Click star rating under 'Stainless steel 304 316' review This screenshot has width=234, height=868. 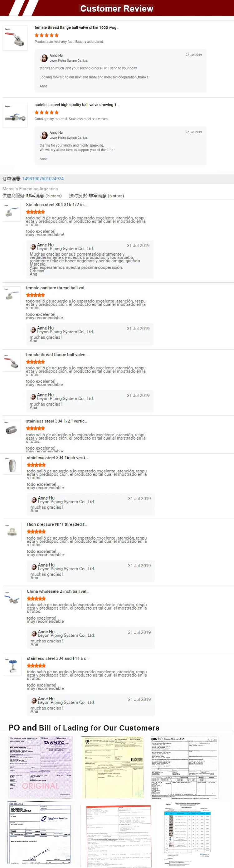(35, 212)
